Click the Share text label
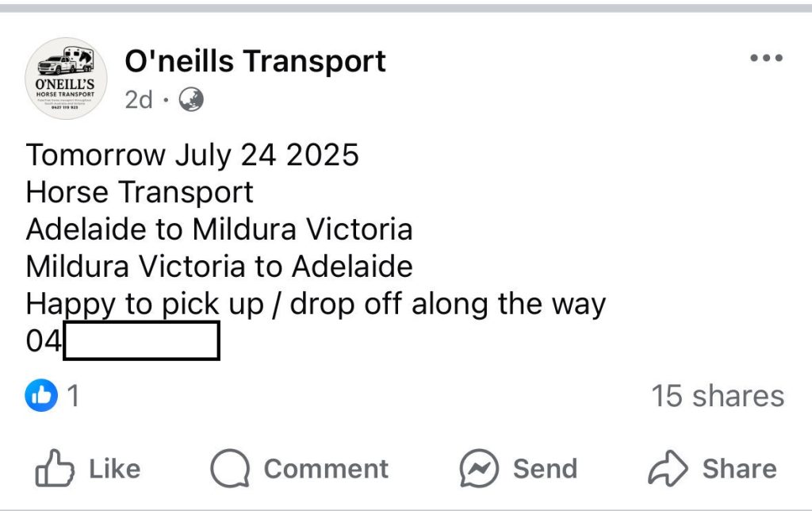The height and width of the screenshot is (511, 812). coord(739,469)
